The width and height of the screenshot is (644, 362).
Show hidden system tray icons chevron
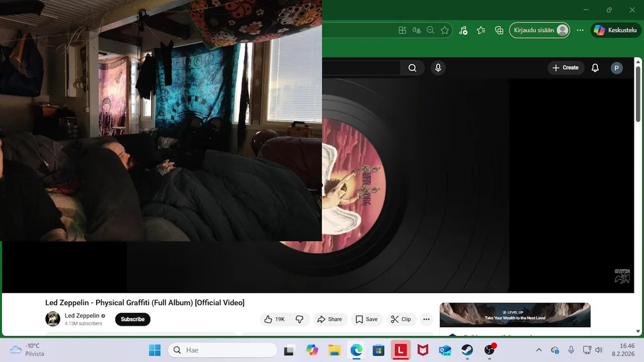539,350
